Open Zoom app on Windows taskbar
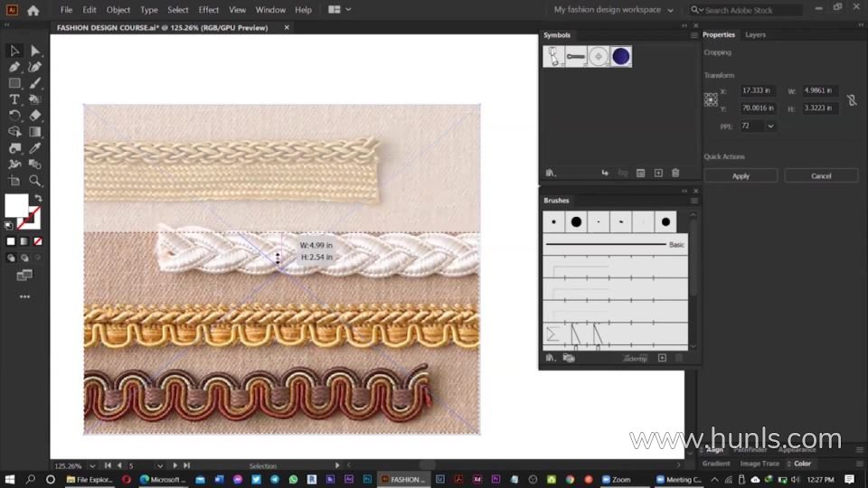The image size is (868, 488). [x=617, y=479]
